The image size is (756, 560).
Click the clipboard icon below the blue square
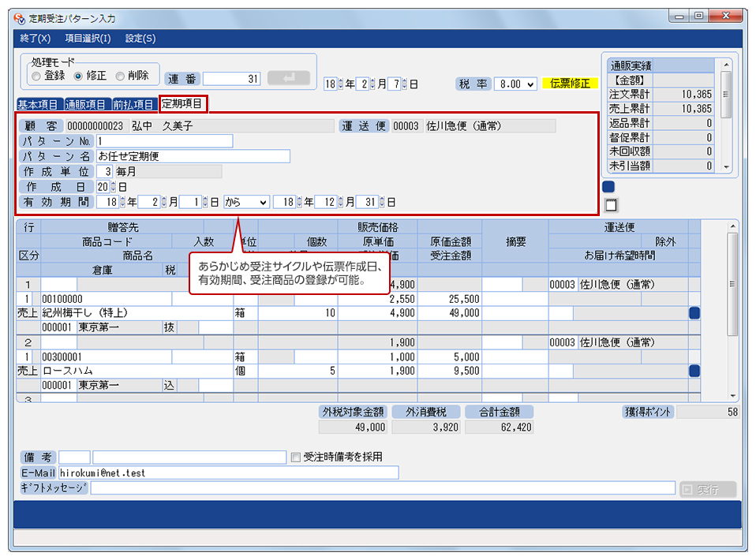[x=608, y=205]
